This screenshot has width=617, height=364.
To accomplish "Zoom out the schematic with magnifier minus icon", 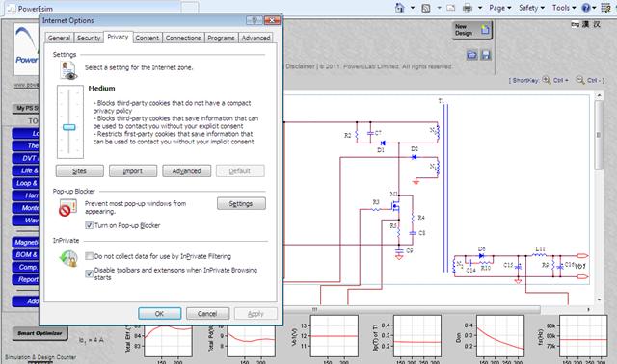I will pos(580,80).
